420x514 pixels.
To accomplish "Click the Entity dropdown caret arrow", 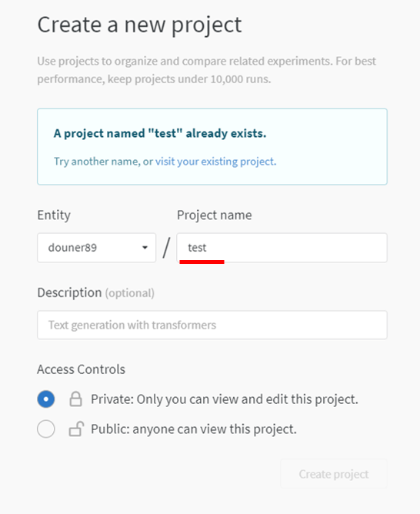I will [x=145, y=248].
